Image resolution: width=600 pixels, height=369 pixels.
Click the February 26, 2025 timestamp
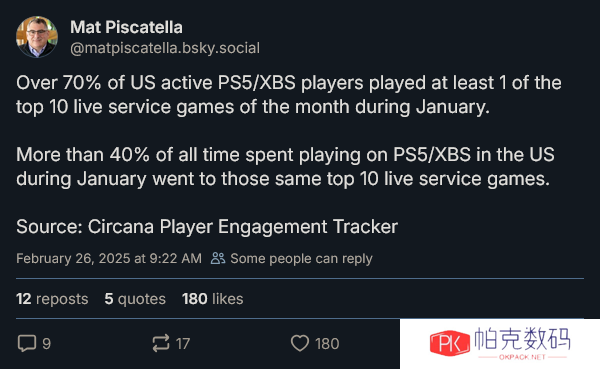tap(109, 258)
